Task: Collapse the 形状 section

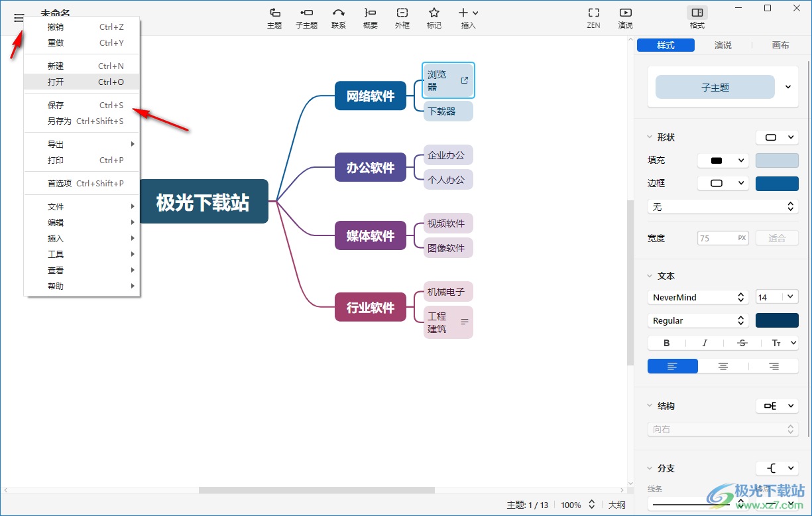Action: pyautogui.click(x=650, y=137)
